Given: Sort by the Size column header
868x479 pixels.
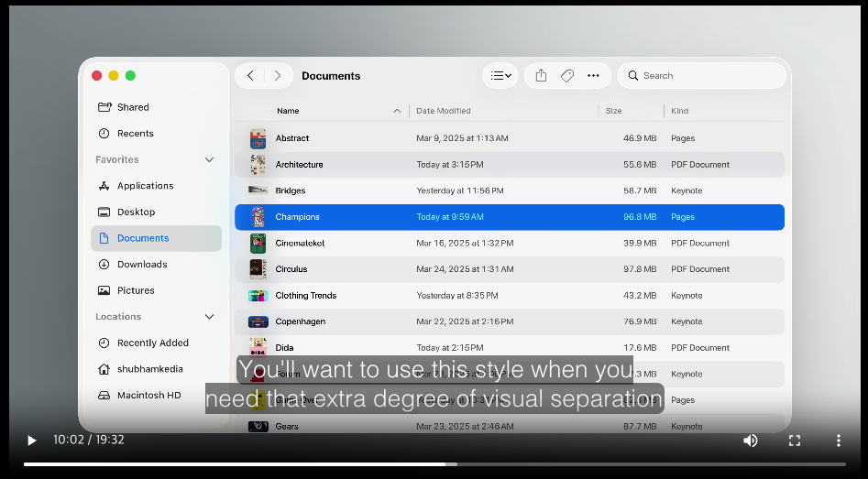Looking at the screenshot, I should coord(613,111).
